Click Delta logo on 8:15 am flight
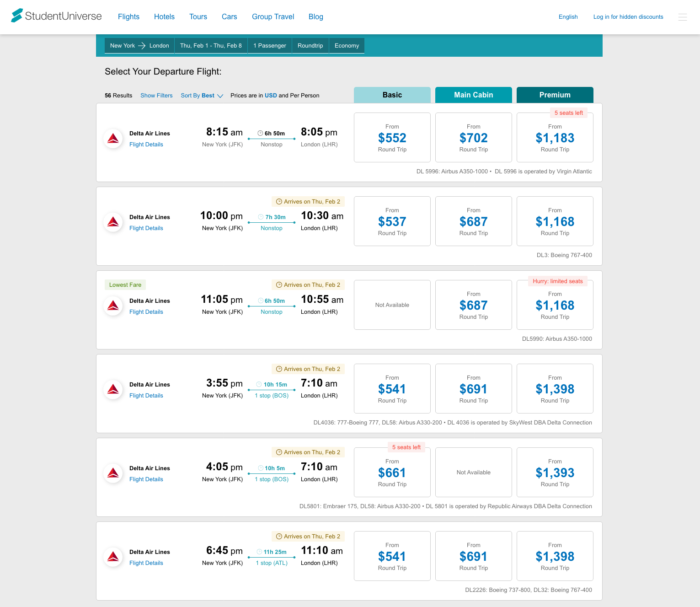 pyautogui.click(x=113, y=139)
